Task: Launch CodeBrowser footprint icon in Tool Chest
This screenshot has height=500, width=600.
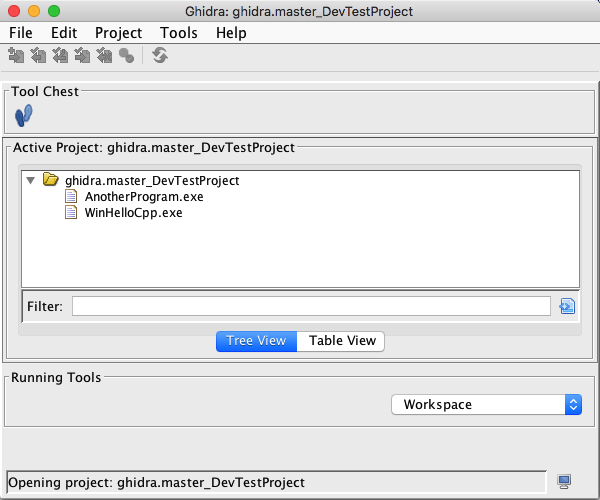Action: (24, 116)
